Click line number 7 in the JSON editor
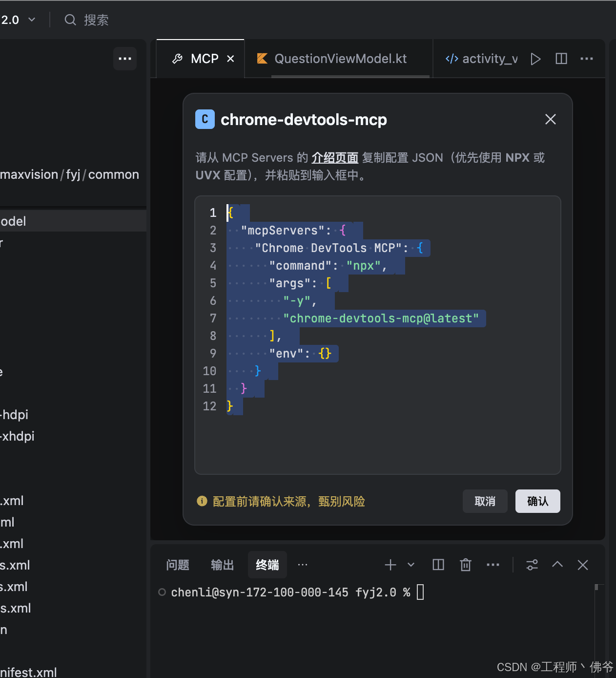The image size is (616, 678). coord(213,318)
